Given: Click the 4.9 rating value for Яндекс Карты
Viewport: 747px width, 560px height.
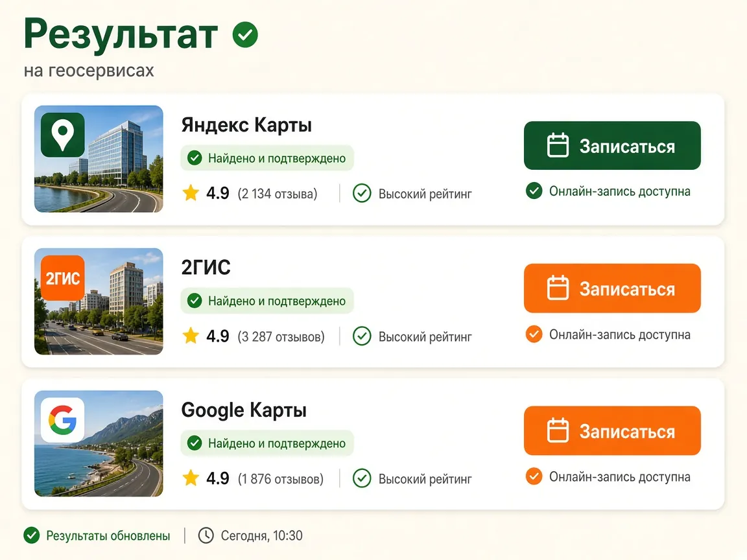Looking at the screenshot, I should (218, 193).
